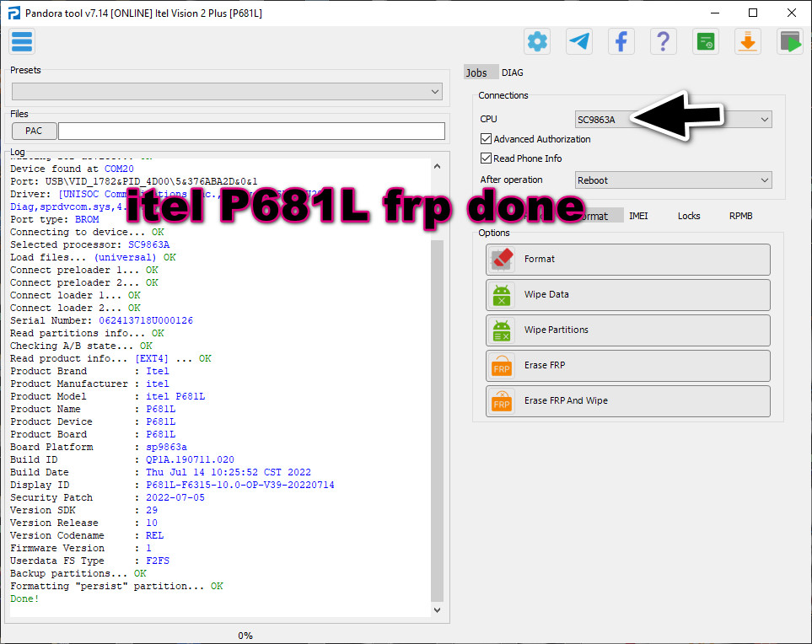This screenshot has width=812, height=644.
Task: Click Pandora tool title bar logo
Action: pos(14,13)
